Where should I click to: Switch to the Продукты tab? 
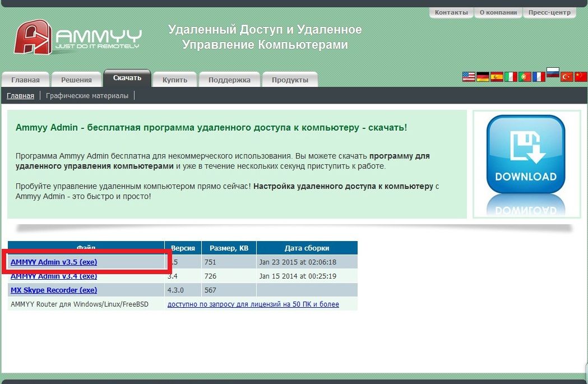[x=290, y=80]
